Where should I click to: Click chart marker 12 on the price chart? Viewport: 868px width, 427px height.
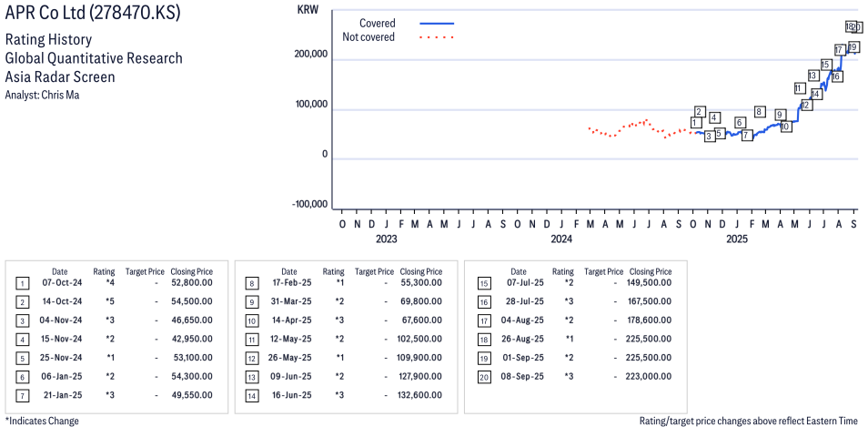pyautogui.click(x=806, y=105)
